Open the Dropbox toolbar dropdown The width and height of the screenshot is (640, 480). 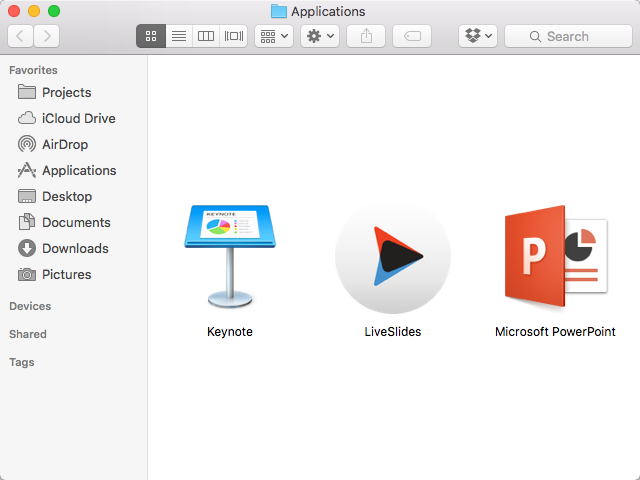click(478, 36)
